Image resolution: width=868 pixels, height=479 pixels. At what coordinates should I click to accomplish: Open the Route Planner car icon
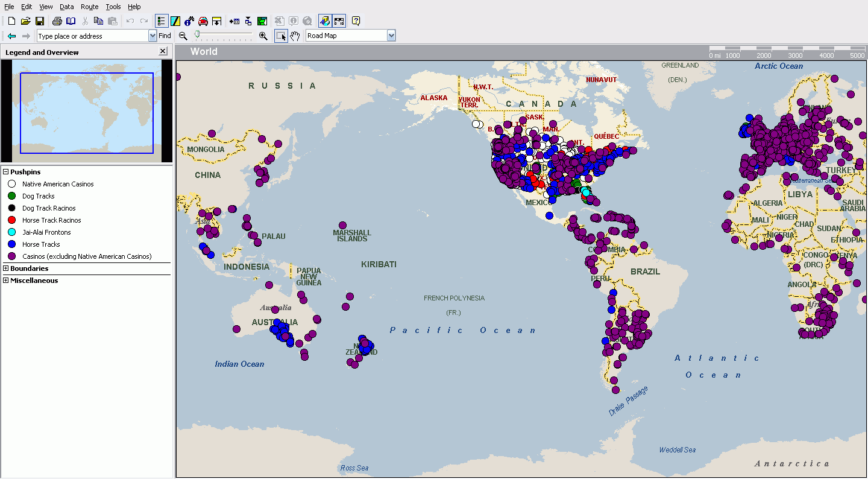click(203, 21)
